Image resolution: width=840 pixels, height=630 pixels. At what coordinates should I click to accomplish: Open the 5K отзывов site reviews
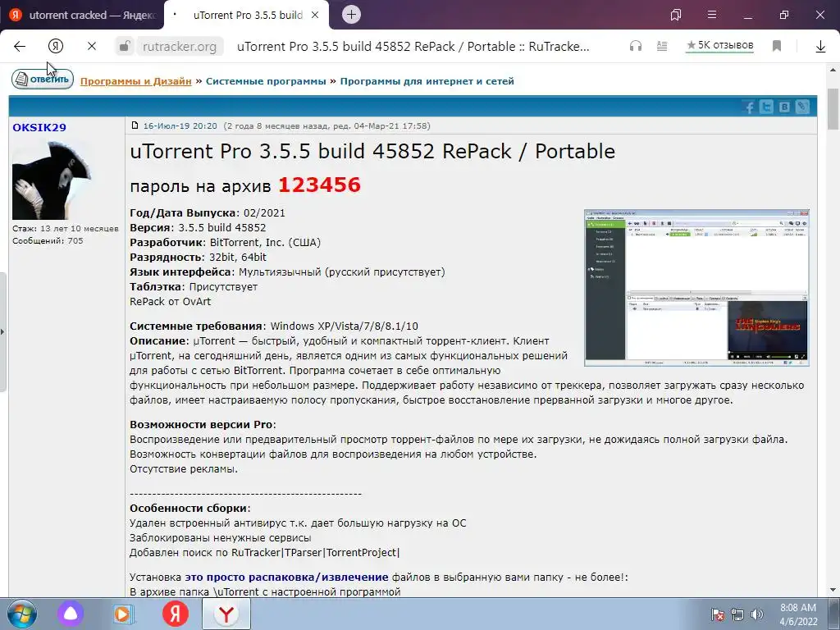(720, 46)
